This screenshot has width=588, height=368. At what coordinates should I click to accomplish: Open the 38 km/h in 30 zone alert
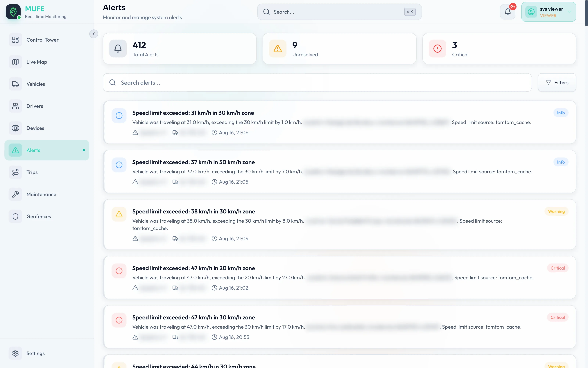339,224
